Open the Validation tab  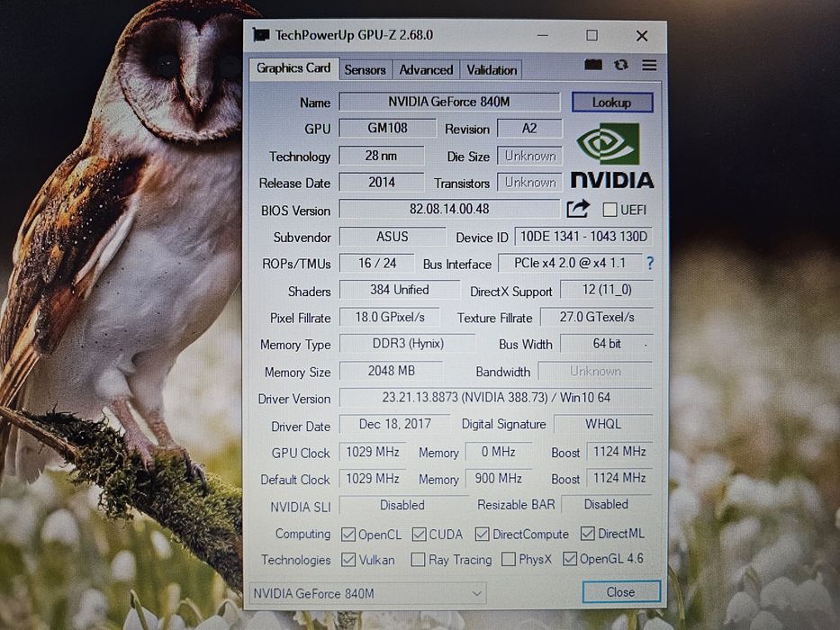tap(492, 70)
